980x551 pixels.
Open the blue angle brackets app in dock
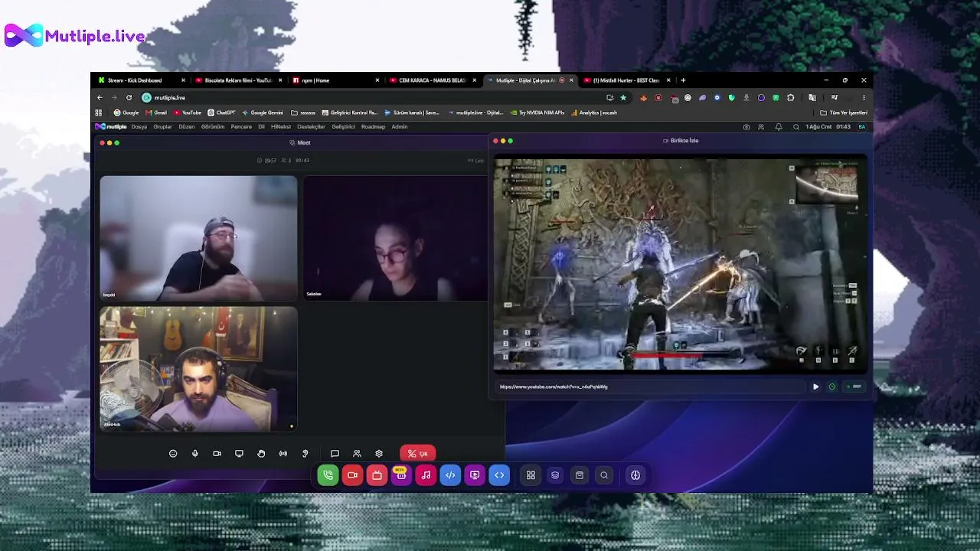(499, 475)
